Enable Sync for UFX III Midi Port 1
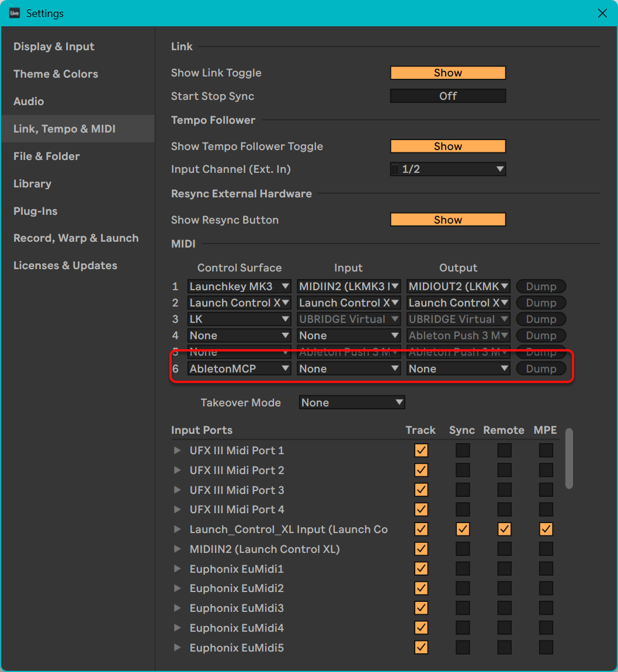This screenshot has width=618, height=672. [462, 451]
